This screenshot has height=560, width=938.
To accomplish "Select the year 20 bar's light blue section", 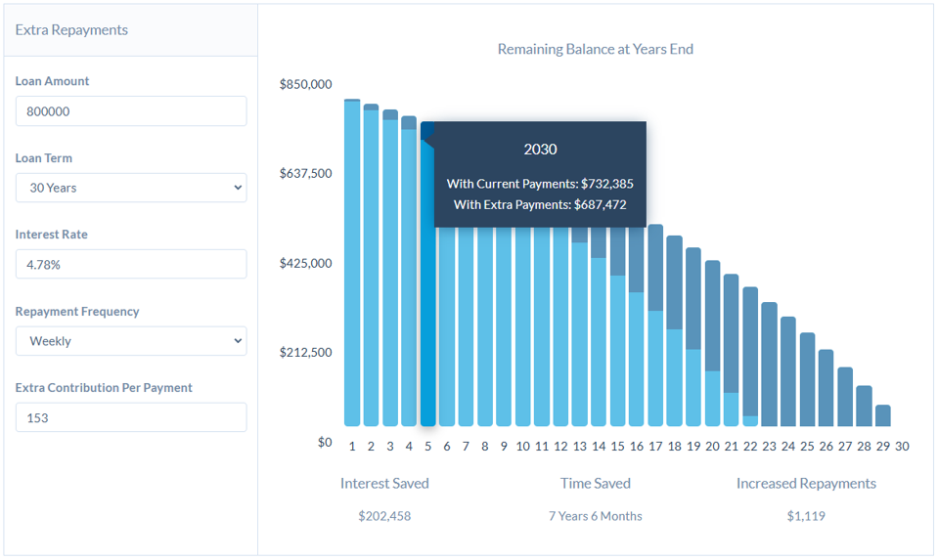I will coord(712,399).
